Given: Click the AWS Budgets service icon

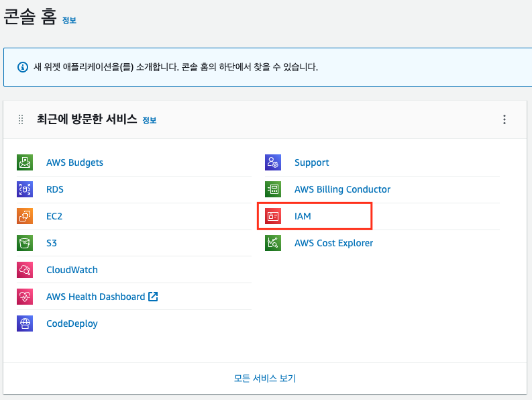Looking at the screenshot, I should (25, 162).
